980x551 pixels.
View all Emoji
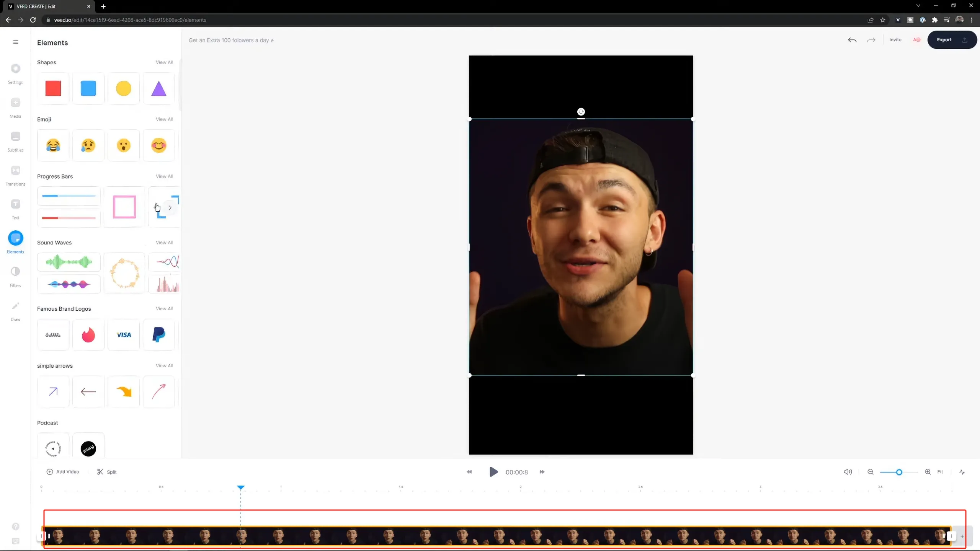(164, 119)
